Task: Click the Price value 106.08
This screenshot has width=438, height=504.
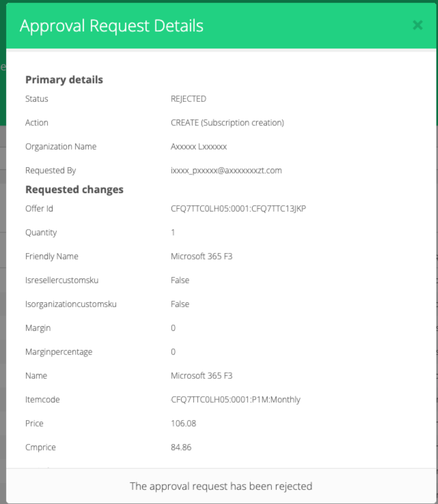Action: click(x=183, y=423)
